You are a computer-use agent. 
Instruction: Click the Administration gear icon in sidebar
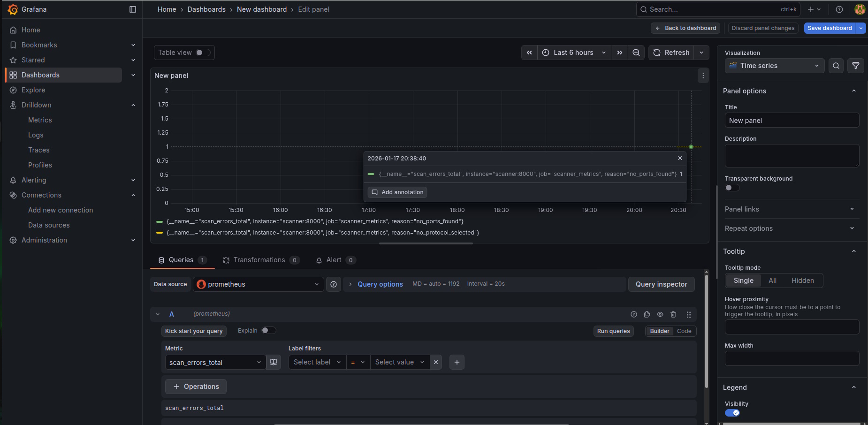point(13,240)
